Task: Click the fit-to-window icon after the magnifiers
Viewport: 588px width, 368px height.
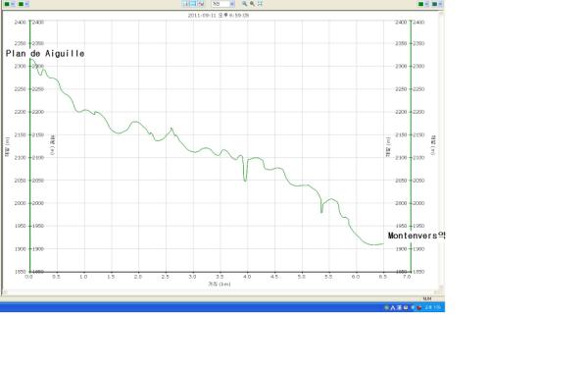Action: (260, 3)
